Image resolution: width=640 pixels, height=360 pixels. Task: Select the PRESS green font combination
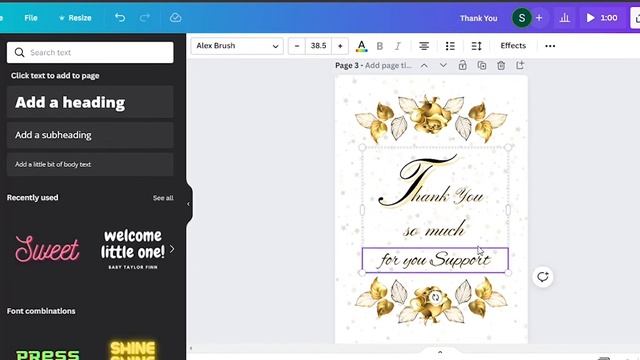47,354
